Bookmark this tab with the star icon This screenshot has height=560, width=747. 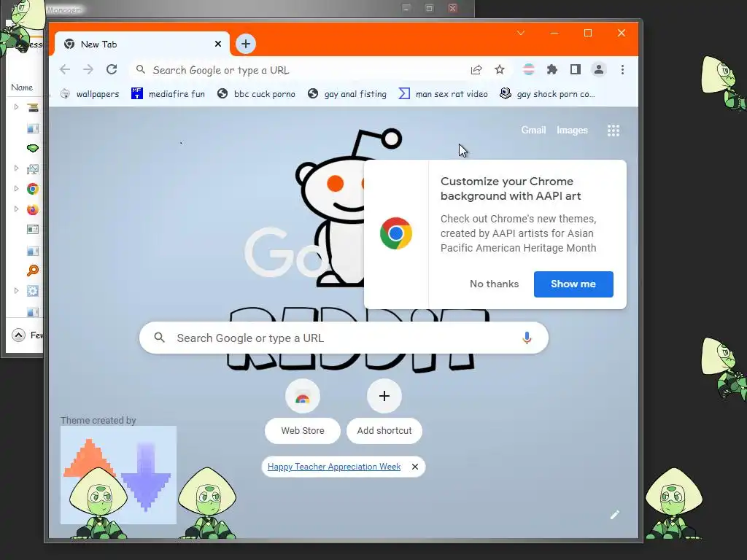pyautogui.click(x=499, y=70)
